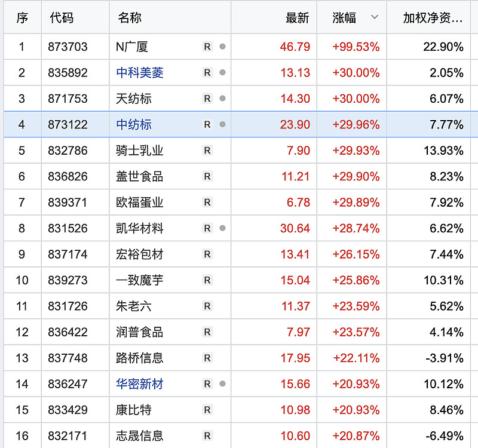Click the R badge in 华密新材 row
The width and height of the screenshot is (478, 448).
click(x=207, y=383)
